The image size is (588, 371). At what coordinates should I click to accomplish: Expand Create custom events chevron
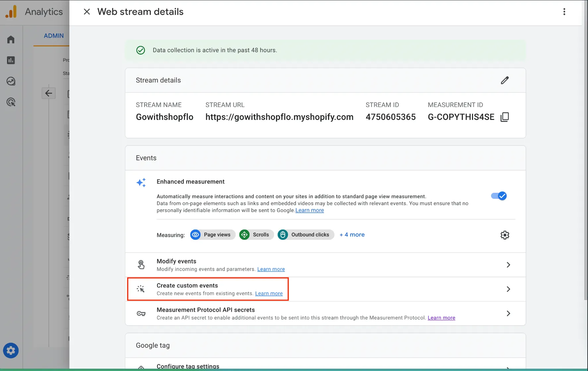tap(508, 289)
